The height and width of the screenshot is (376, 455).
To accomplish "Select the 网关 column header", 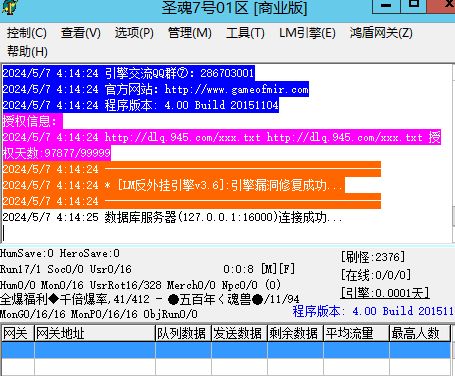I will coord(18,333).
